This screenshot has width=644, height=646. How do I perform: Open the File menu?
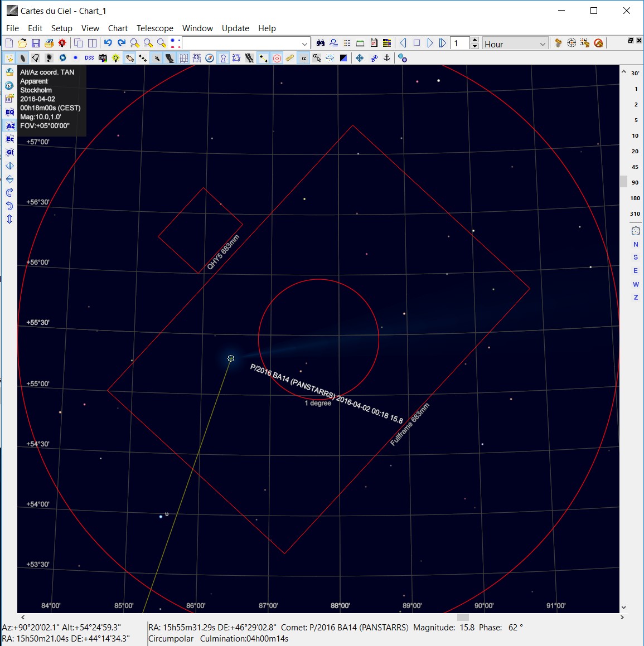[x=12, y=28]
